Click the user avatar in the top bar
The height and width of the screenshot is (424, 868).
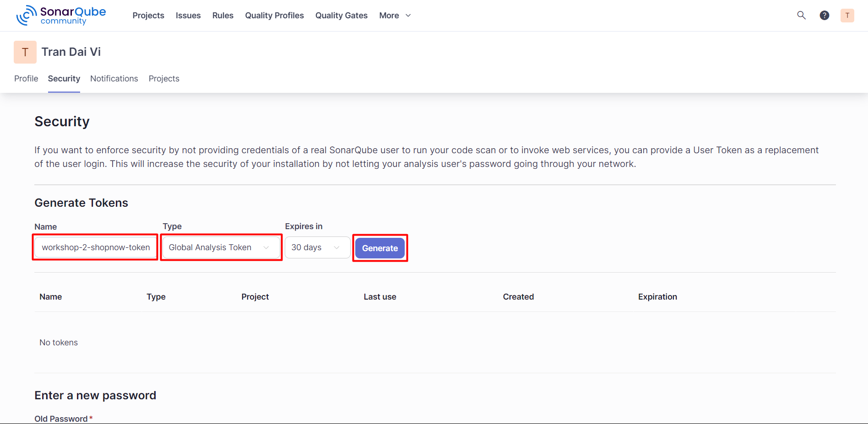click(x=847, y=15)
